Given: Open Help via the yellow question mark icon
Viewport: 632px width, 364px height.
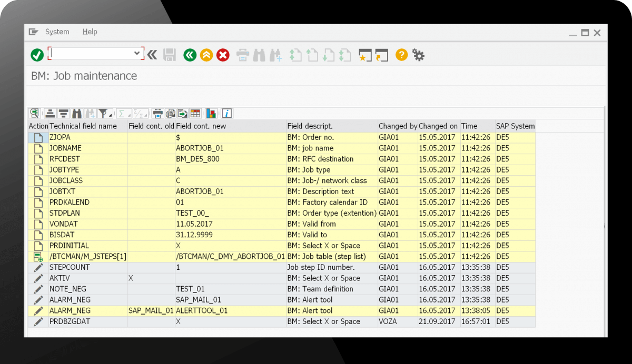Looking at the screenshot, I should tap(402, 55).
